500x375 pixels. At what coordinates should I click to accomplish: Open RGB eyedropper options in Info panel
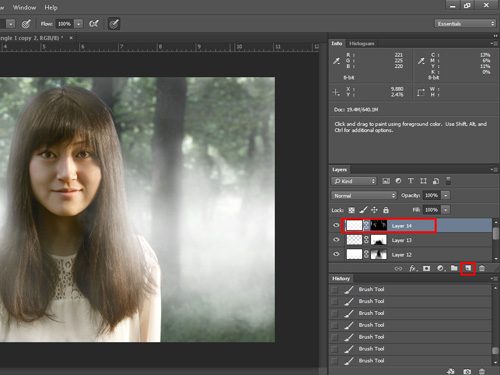click(337, 61)
